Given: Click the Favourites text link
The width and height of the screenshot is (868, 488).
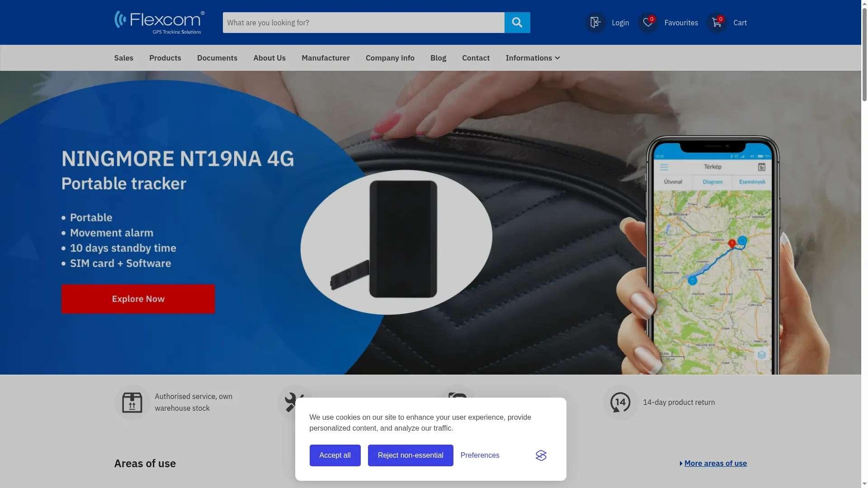Looking at the screenshot, I should (681, 23).
